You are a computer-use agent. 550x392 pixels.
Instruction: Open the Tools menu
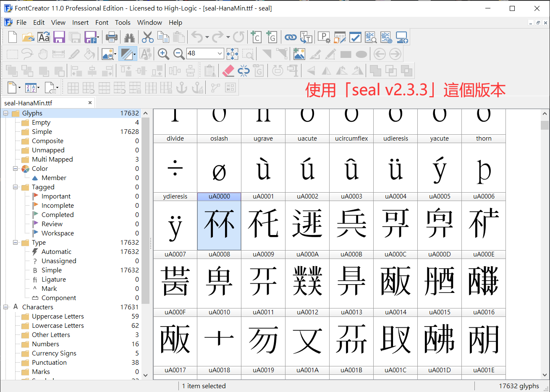tap(123, 23)
